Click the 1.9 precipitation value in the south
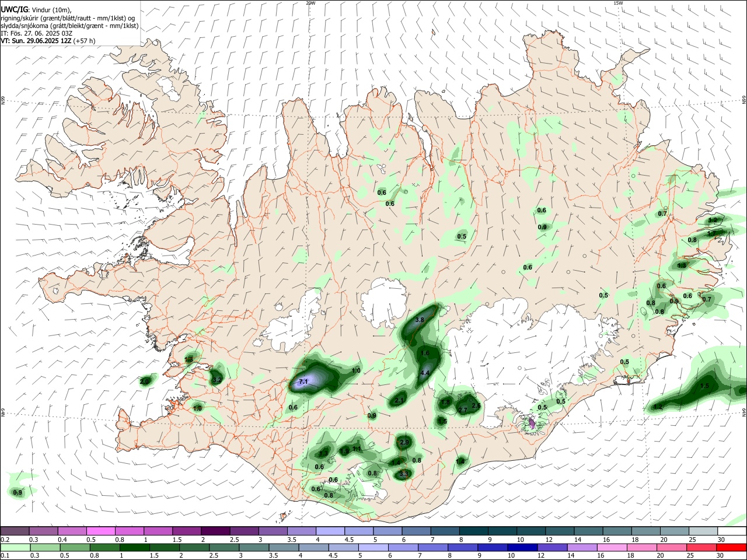This screenshot has height=560, width=747. [344, 450]
